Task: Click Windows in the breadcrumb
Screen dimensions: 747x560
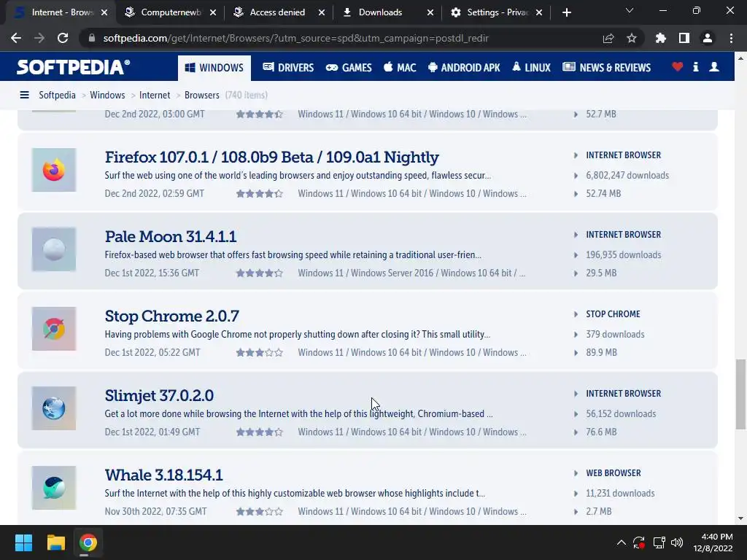Action: point(107,96)
